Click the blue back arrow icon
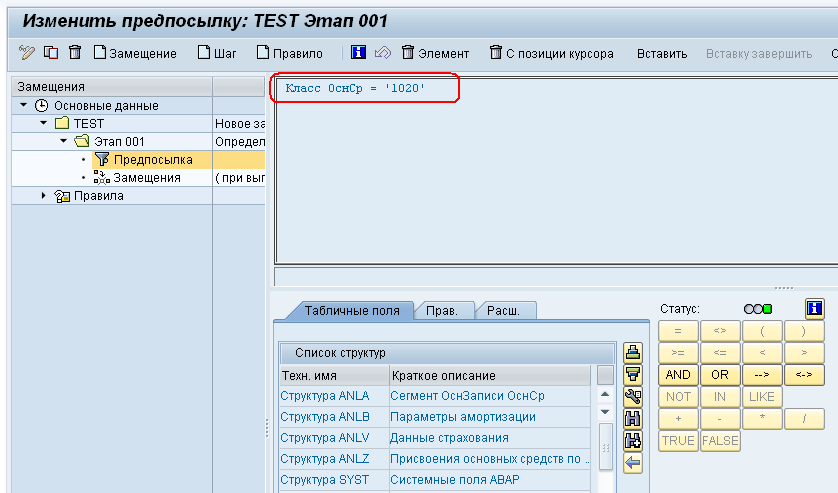The height and width of the screenshot is (493, 838). tap(633, 463)
